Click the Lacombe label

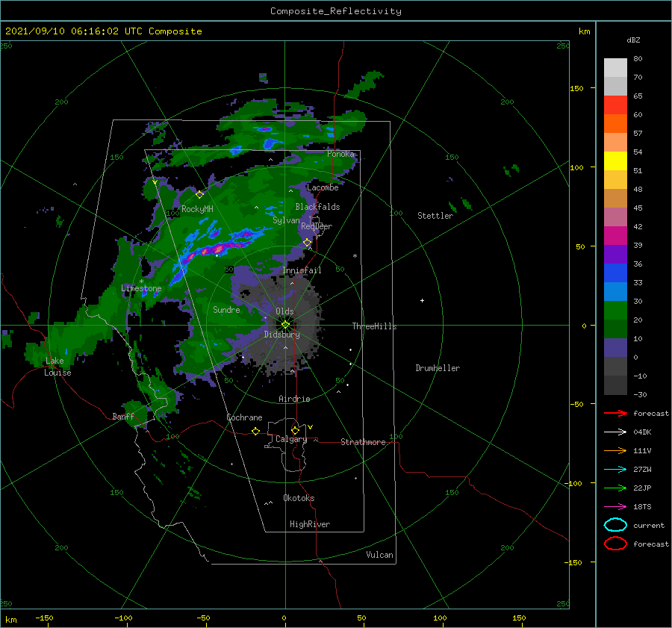point(323,187)
